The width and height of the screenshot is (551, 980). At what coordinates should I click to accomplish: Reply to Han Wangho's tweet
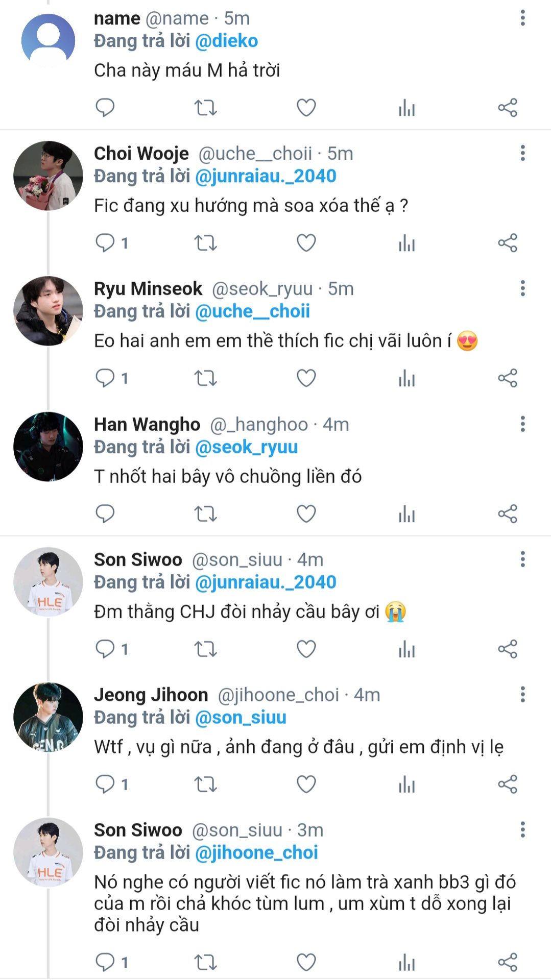pos(105,513)
